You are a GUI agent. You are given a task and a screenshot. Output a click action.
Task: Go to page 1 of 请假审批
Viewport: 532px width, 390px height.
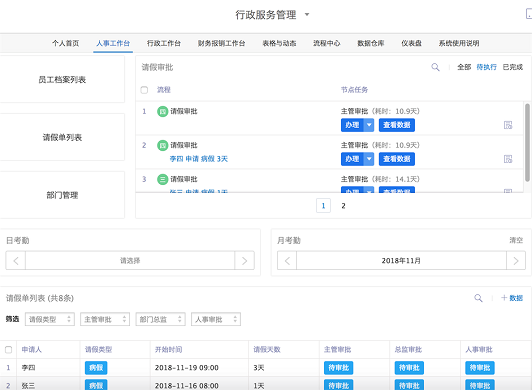323,206
